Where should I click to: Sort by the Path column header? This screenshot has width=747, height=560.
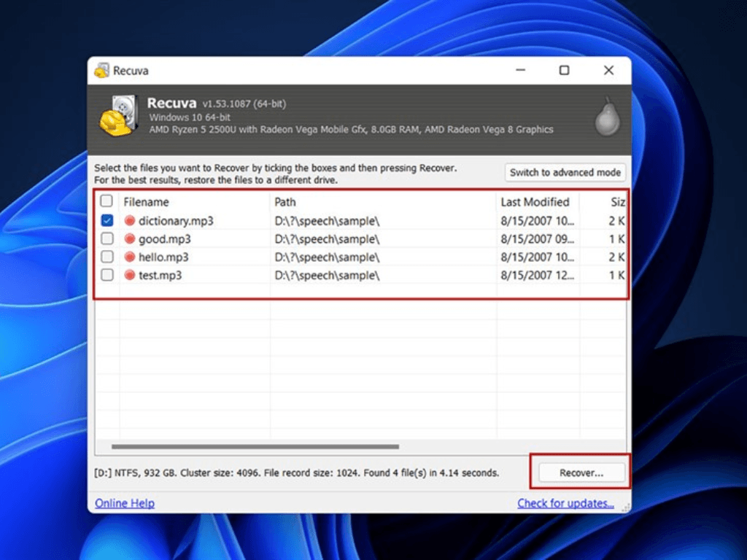coord(285,202)
